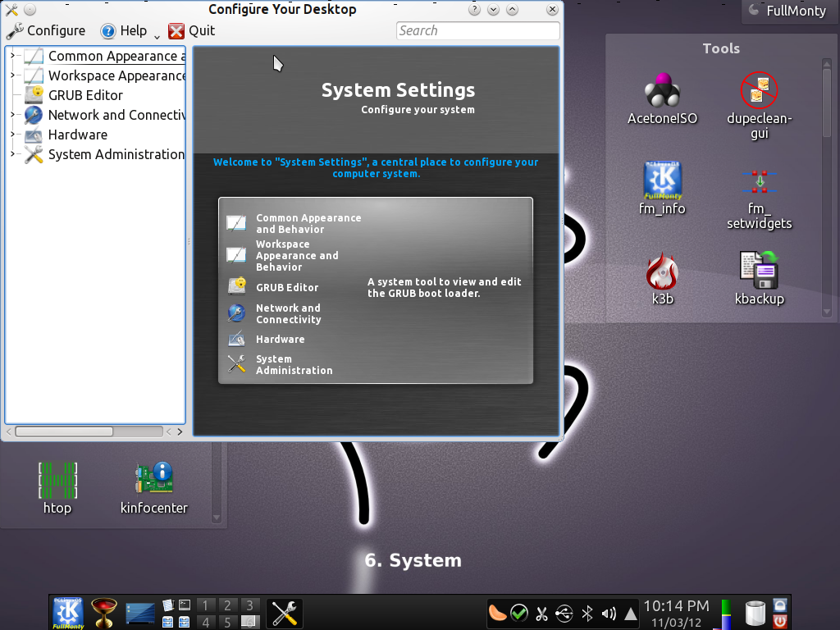
Task: Open the Help toolbar item
Action: pos(124,30)
